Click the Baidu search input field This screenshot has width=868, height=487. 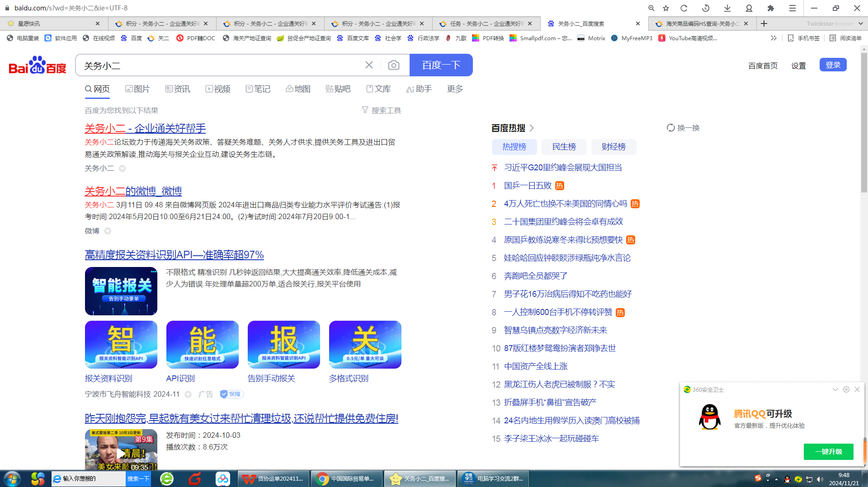click(x=222, y=65)
